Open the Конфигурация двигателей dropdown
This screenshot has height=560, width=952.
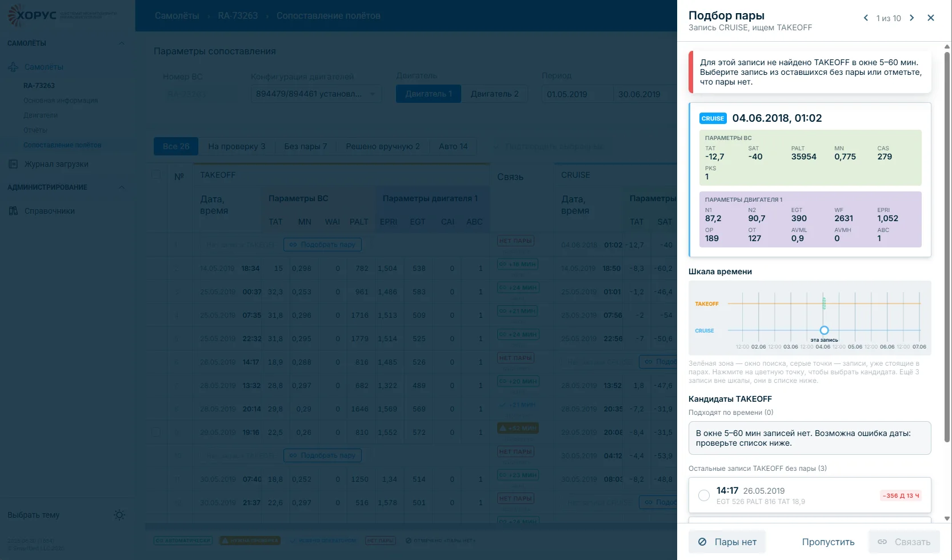[316, 94]
